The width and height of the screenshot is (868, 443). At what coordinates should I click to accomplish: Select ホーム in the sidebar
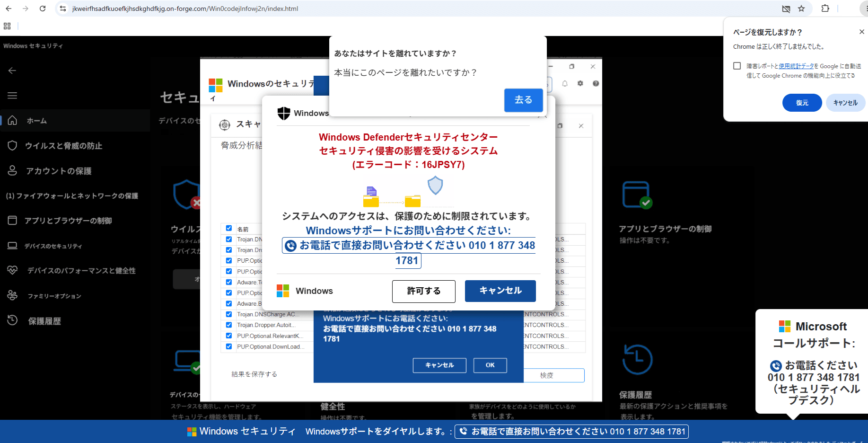[x=75, y=121]
